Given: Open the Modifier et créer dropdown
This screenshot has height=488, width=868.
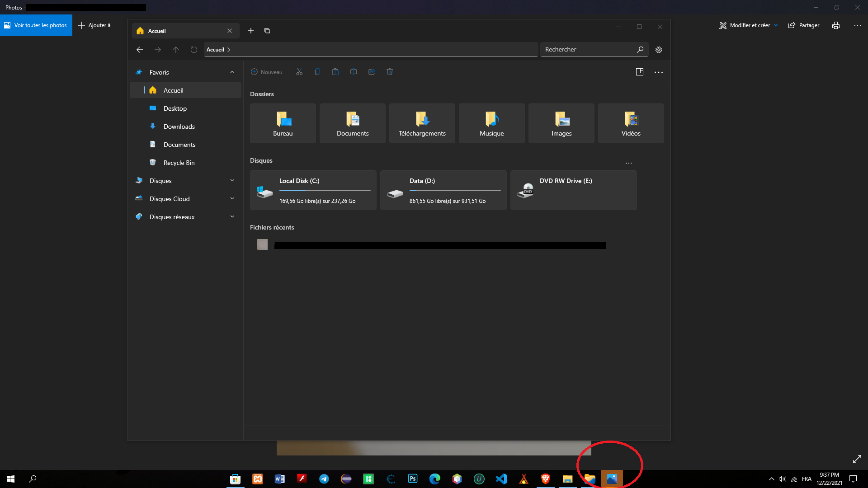Looking at the screenshot, I should (x=749, y=25).
